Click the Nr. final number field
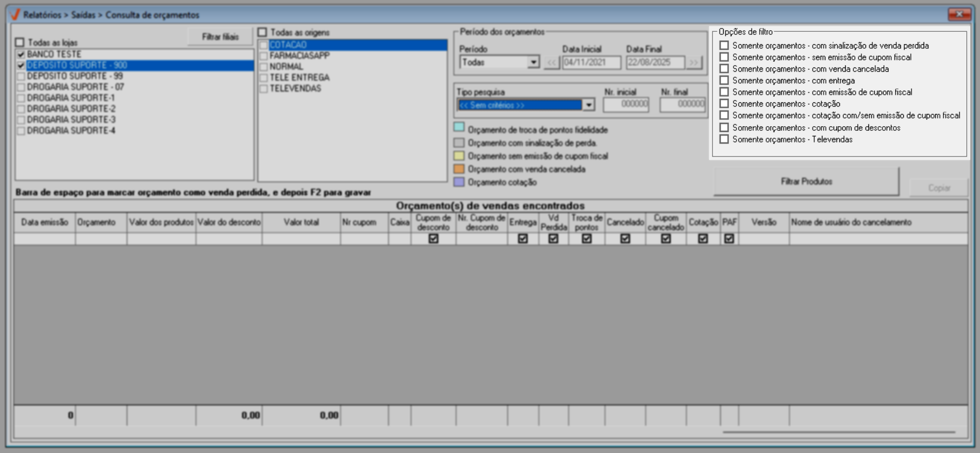The image size is (980, 453). [x=682, y=104]
